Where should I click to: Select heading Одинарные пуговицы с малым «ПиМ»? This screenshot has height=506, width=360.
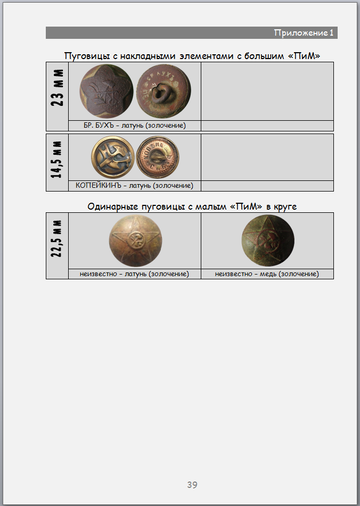[192, 207]
